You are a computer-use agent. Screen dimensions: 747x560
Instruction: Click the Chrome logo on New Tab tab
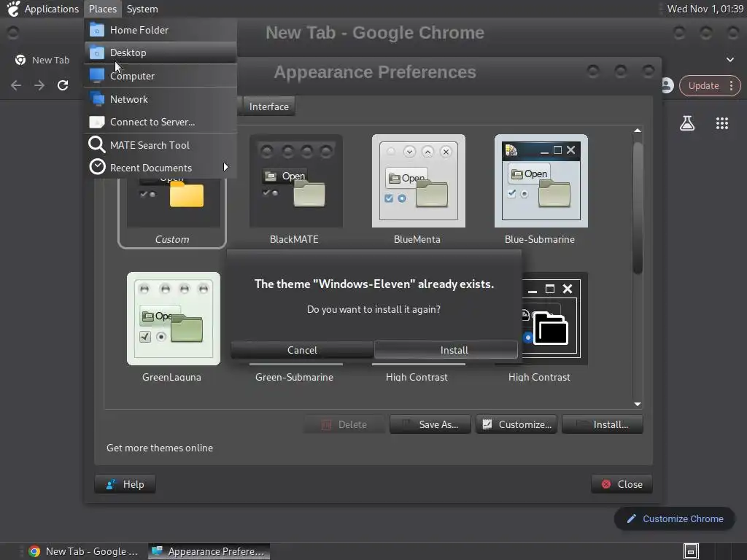coord(20,60)
